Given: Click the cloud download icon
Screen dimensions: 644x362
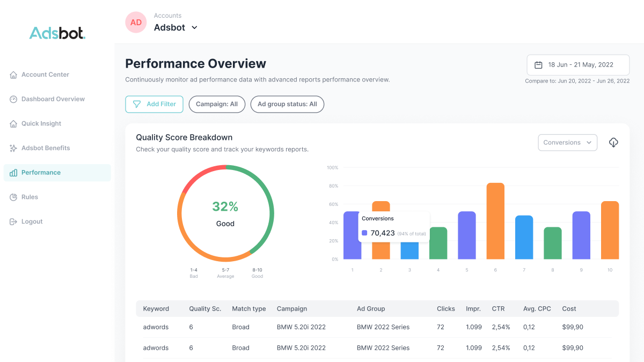Looking at the screenshot, I should (x=613, y=143).
